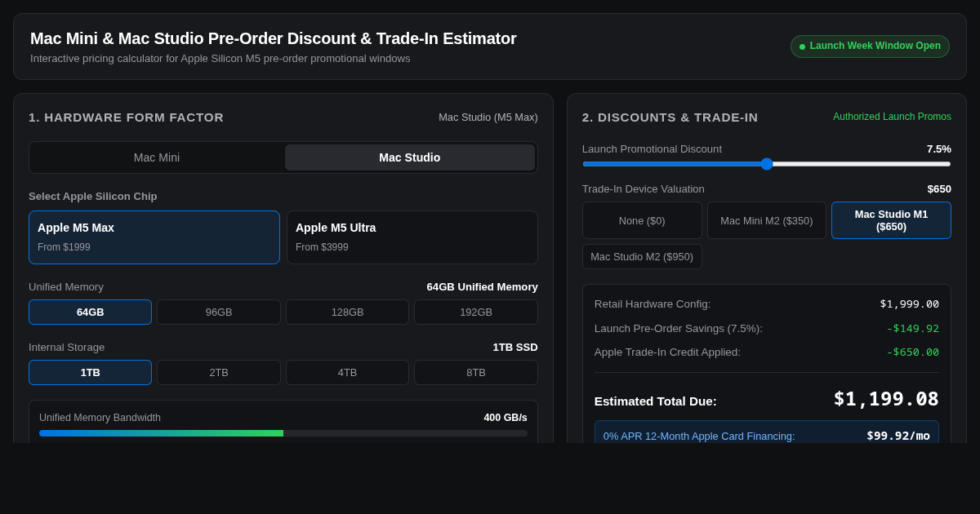
Task: Click the 1TB SSD storage readout
Action: 515,347
